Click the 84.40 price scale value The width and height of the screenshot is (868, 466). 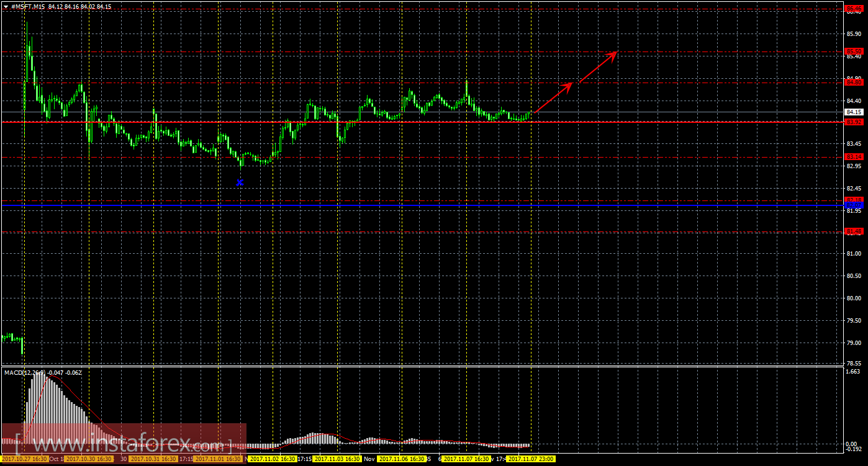pos(854,101)
